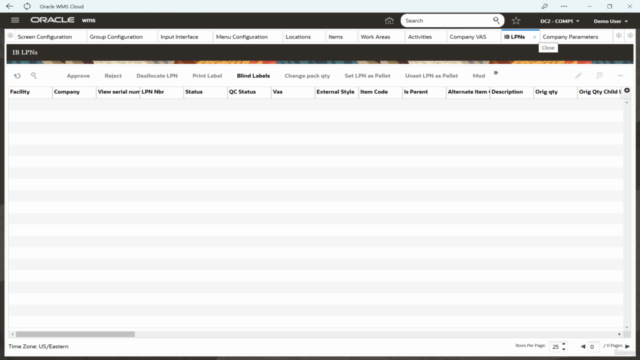This screenshot has height=360, width=640.
Task: Click Set LPN as Pallet
Action: point(367,76)
